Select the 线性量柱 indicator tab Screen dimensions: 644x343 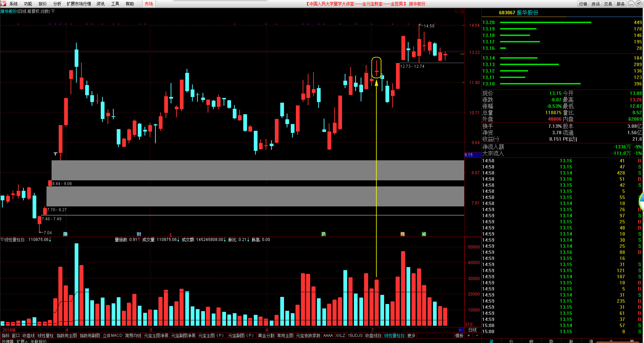coord(45,336)
